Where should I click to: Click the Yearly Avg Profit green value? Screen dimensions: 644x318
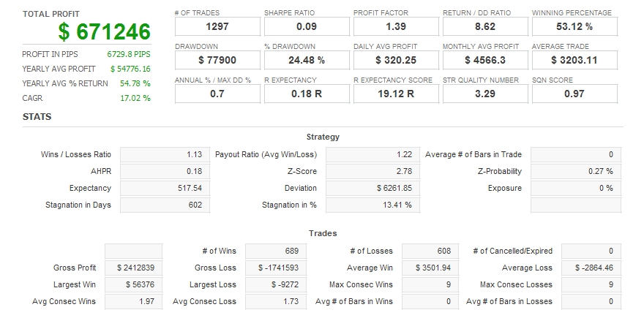click(130, 69)
